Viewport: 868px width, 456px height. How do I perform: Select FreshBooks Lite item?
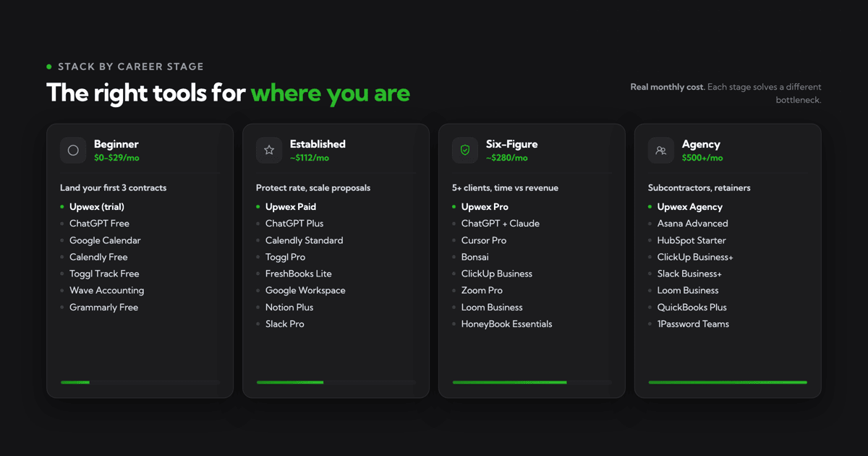299,274
